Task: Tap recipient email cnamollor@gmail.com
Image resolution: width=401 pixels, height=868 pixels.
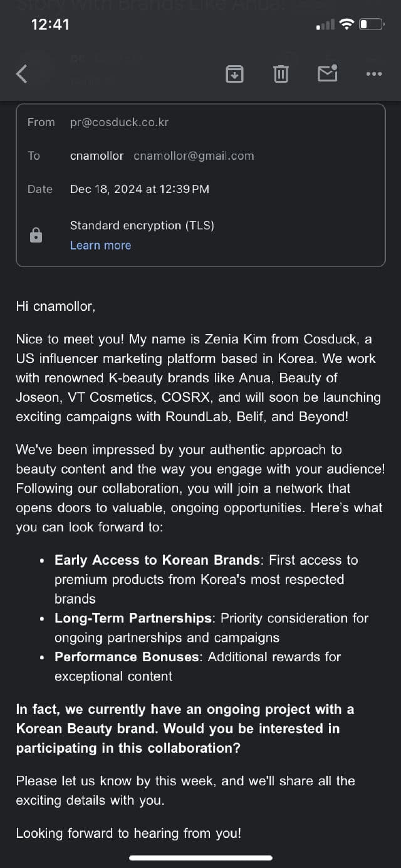Action: click(x=194, y=156)
